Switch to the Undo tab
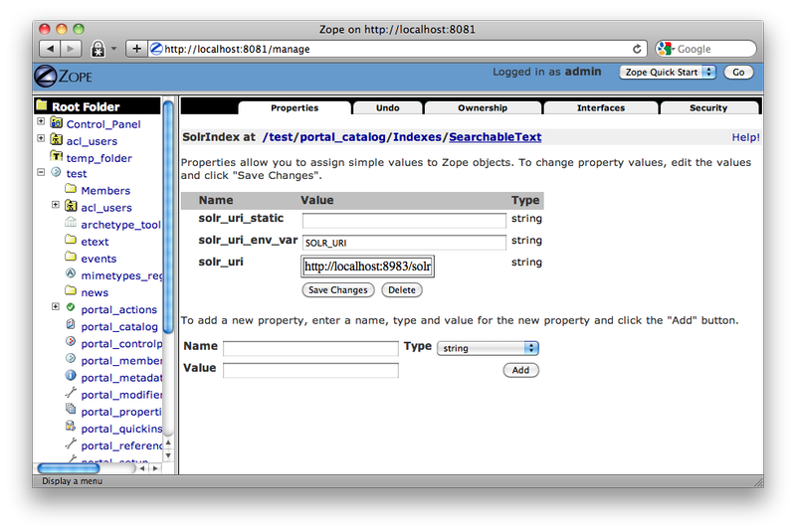796x532 pixels. point(387,107)
